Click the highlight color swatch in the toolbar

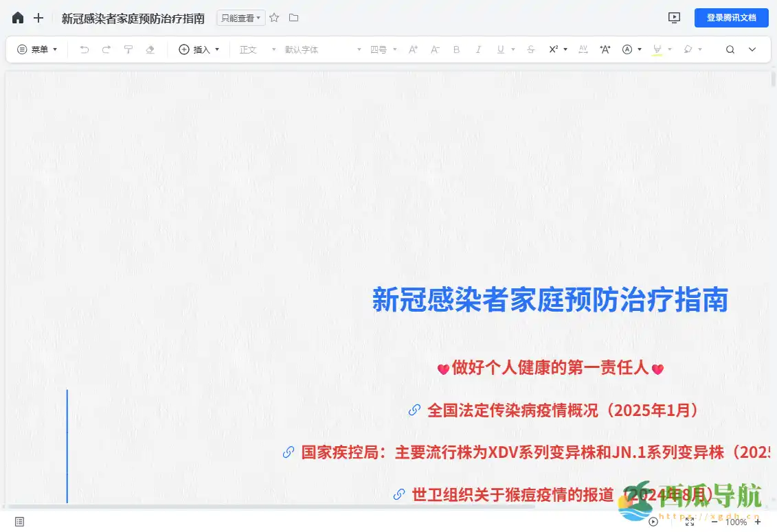(x=658, y=49)
